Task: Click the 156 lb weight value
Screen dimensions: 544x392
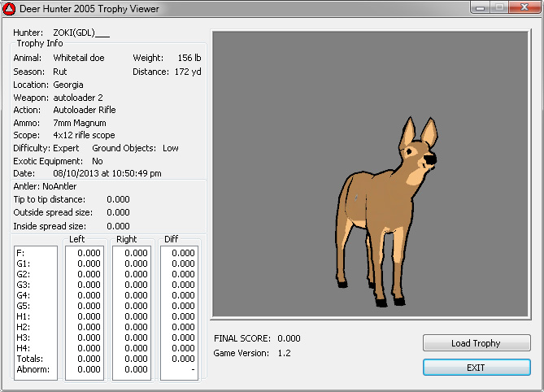Action: [x=190, y=59]
